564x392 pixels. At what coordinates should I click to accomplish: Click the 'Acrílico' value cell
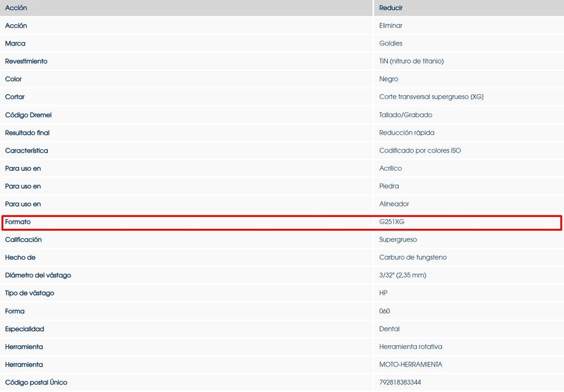pyautogui.click(x=391, y=168)
